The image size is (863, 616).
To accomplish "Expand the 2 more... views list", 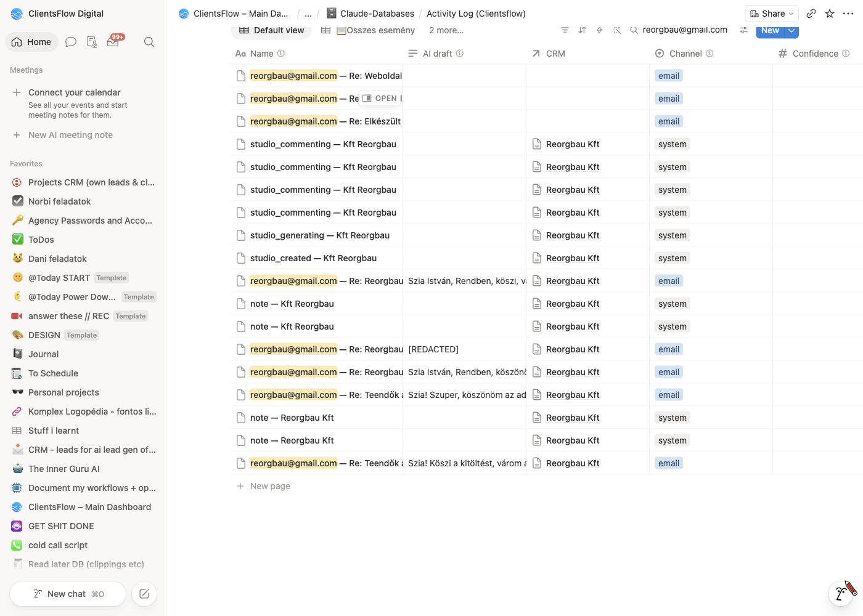I will tap(446, 30).
